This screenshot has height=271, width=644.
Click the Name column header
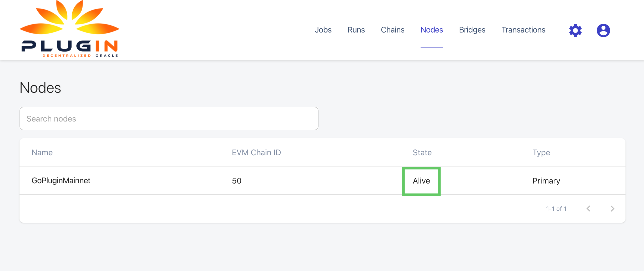coord(42,152)
